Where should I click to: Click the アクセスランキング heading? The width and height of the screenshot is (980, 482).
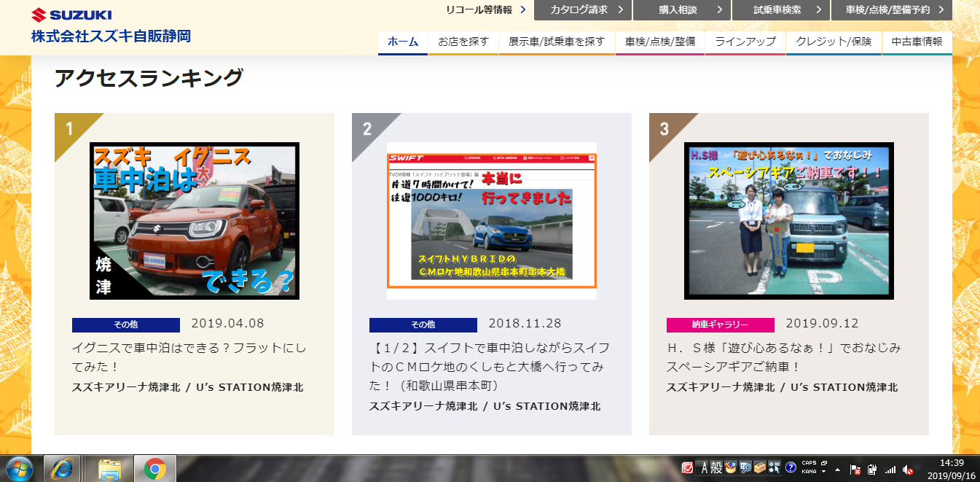[149, 78]
